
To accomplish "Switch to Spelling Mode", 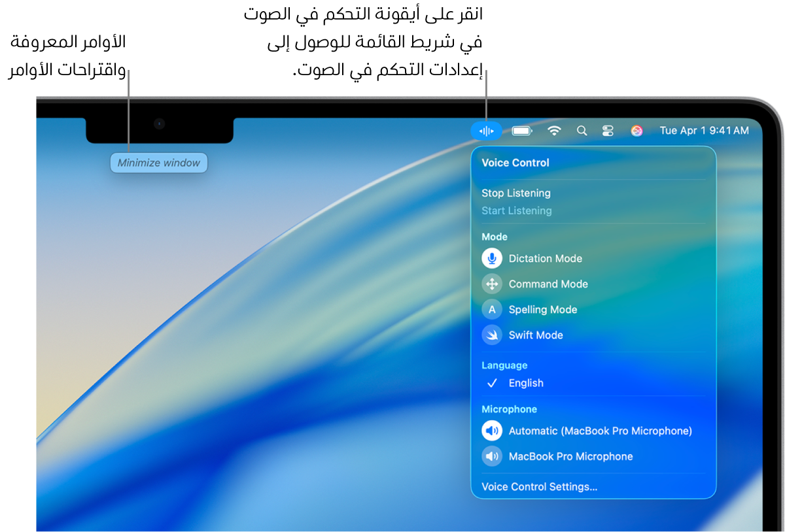I will pos(543,309).
